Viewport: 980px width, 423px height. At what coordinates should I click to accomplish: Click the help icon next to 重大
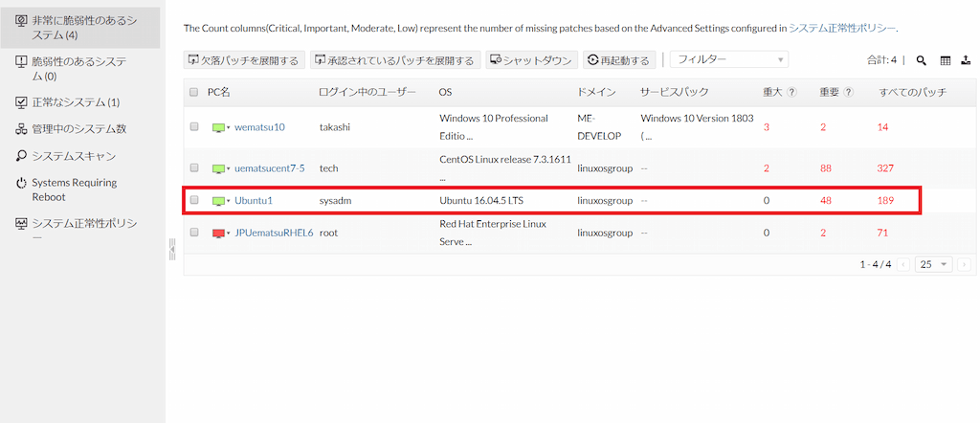[x=791, y=93]
